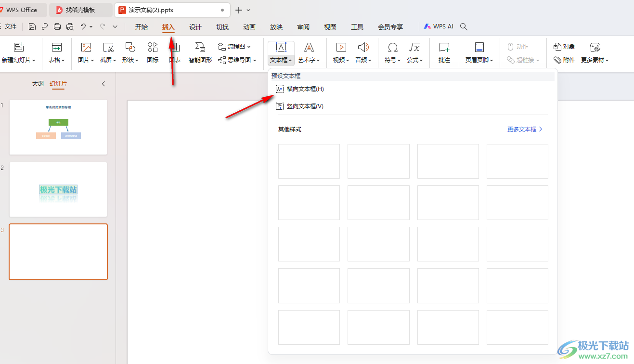Switch to the Slide Show (放映) tab

(x=276, y=27)
